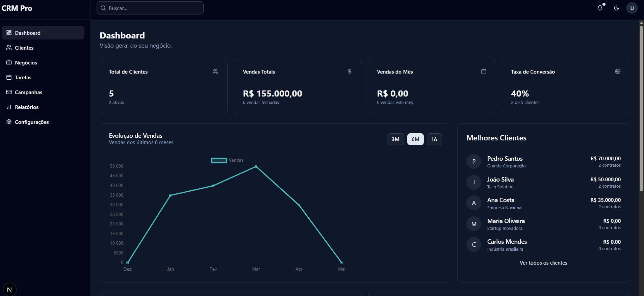
Task: Click the Total de Clientes users icon
Action: click(215, 72)
